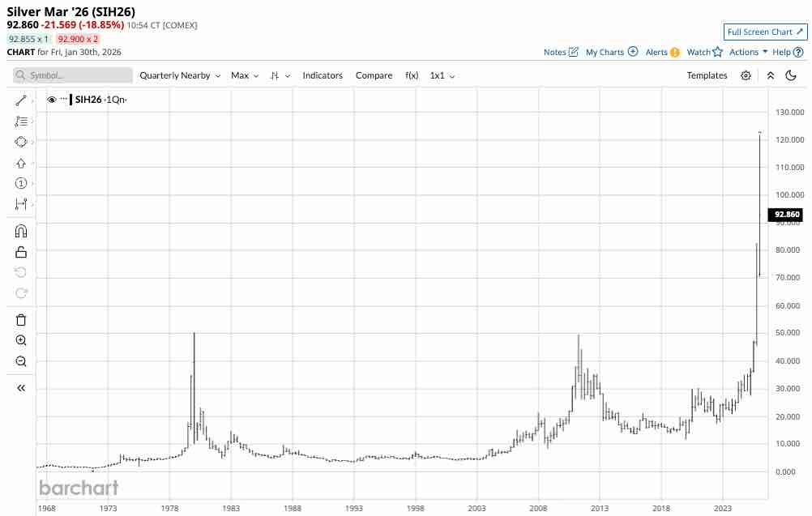The image size is (812, 516).
Task: Toggle SIH26 series visibility eye icon
Action: click(x=51, y=100)
